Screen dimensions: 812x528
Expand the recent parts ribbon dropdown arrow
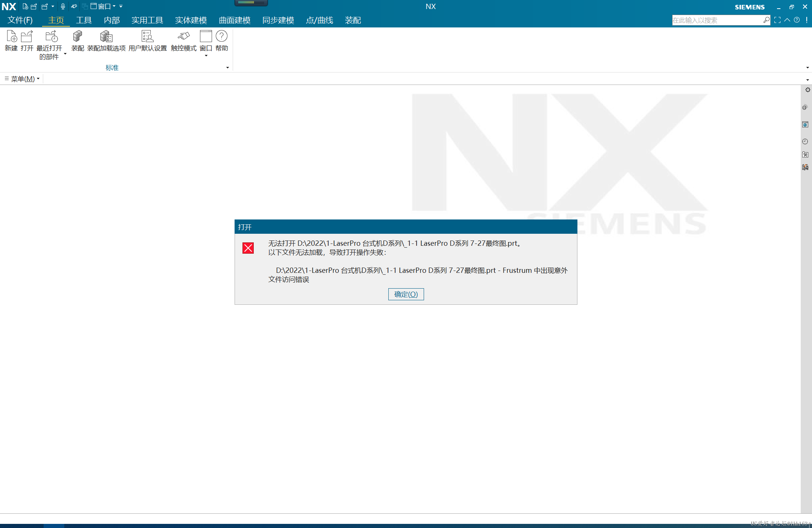(65, 54)
